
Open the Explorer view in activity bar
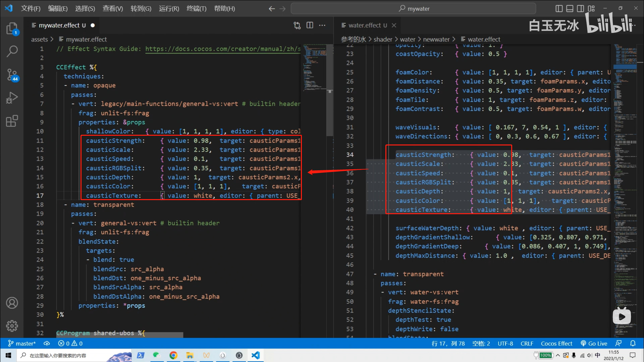click(x=12, y=28)
